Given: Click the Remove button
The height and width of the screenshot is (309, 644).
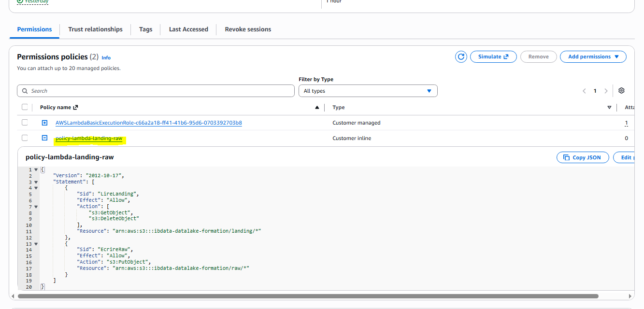Looking at the screenshot, I should coord(538,56).
